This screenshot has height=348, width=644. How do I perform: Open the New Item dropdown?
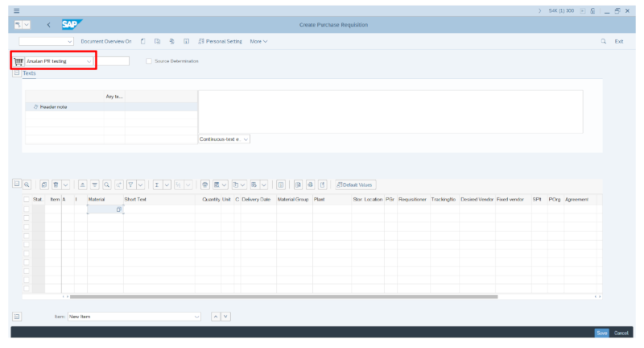point(197,317)
